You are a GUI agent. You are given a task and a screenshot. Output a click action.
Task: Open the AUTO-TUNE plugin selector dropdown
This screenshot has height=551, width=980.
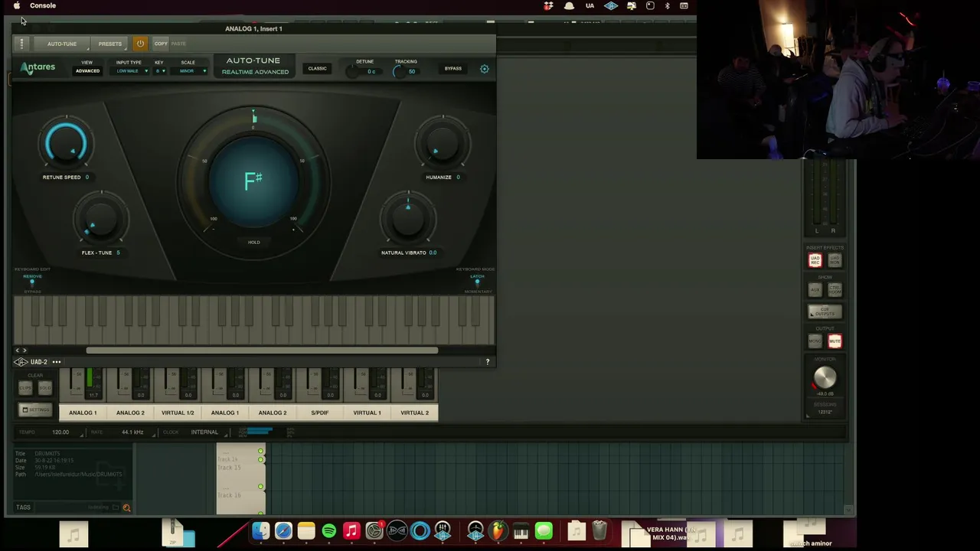[62, 44]
